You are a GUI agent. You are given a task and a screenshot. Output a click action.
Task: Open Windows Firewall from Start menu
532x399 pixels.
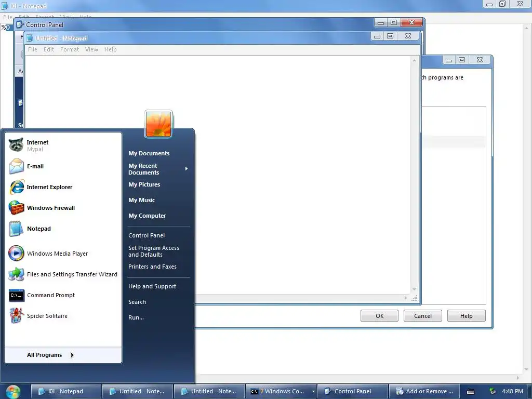click(x=63, y=208)
